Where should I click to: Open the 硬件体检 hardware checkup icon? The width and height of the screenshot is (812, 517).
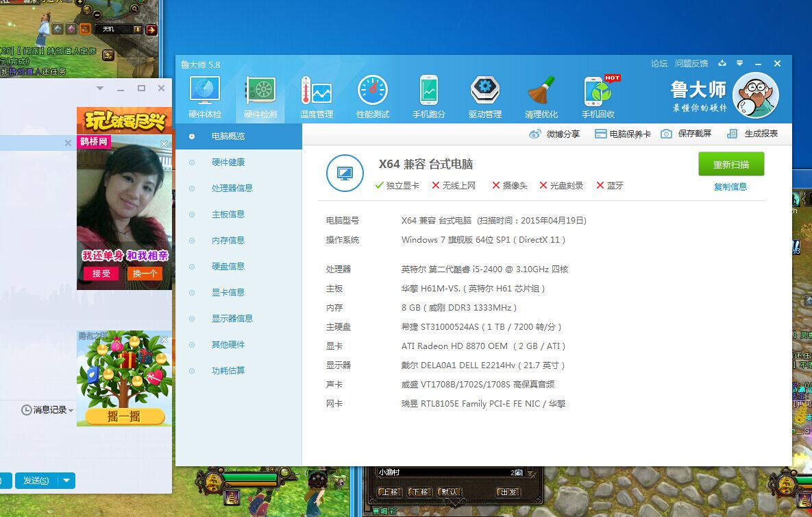point(205,98)
